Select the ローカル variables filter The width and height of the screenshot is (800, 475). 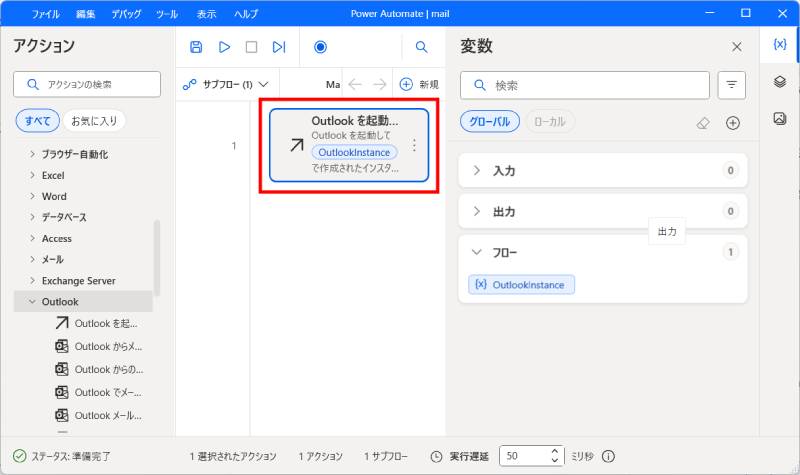(x=550, y=122)
